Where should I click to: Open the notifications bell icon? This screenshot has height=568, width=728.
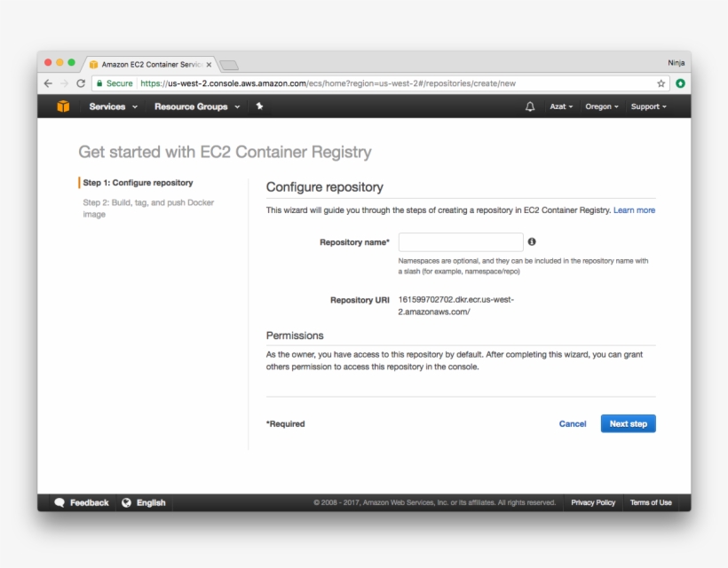tap(530, 106)
